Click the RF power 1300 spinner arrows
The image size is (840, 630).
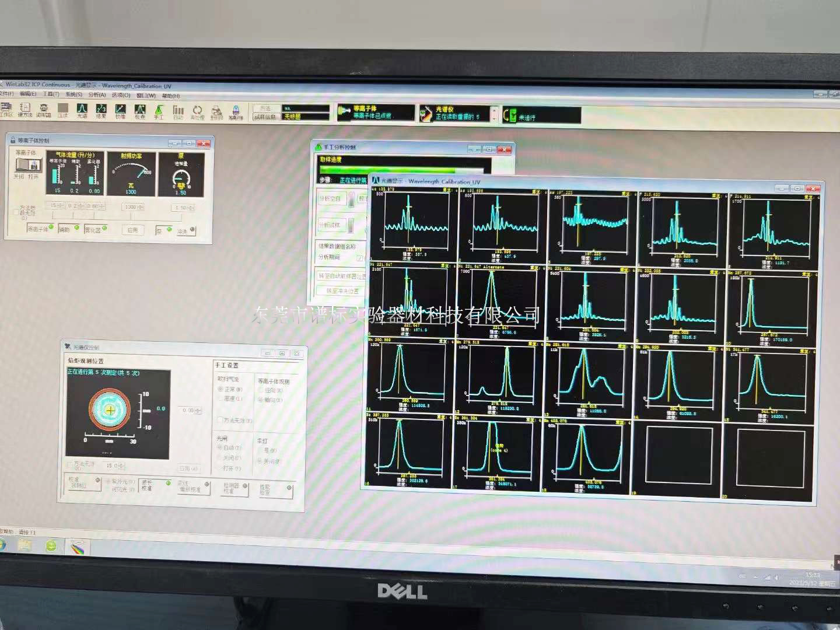coord(140,207)
